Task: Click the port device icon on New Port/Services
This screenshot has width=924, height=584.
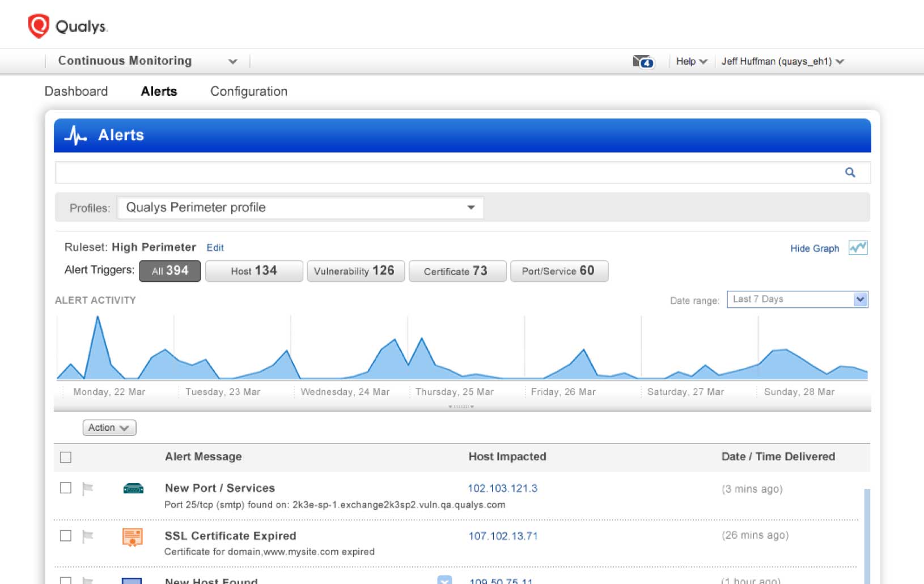Action: click(134, 489)
